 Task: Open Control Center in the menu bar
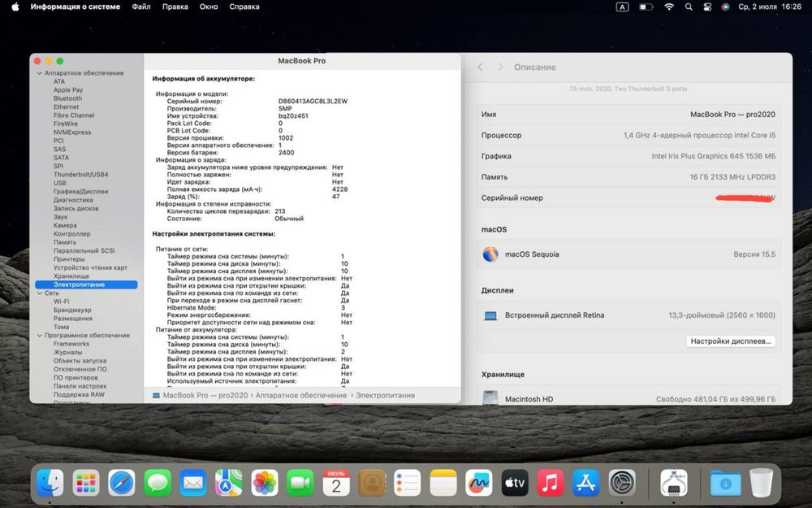click(x=706, y=7)
